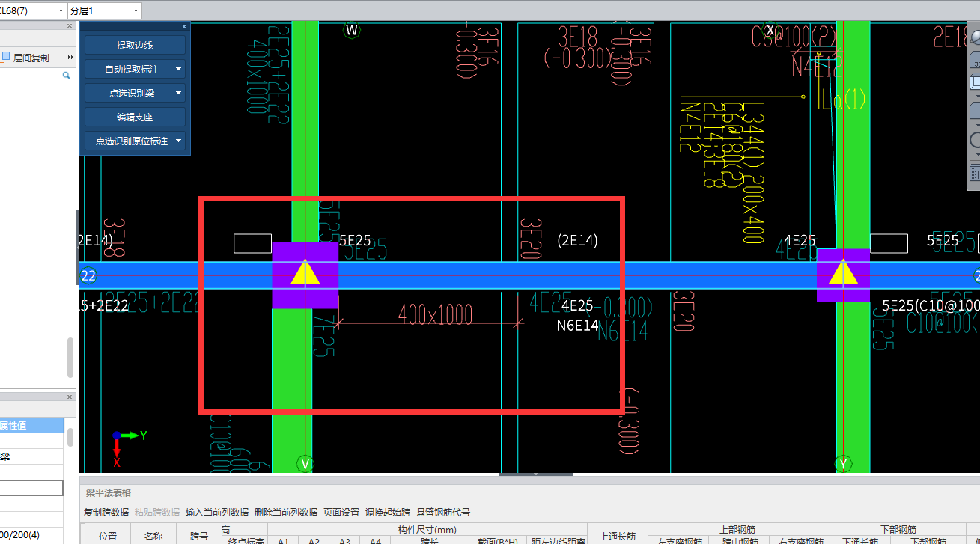Close the lower left properties panel
Screen dimensions: 980x544
(71, 397)
